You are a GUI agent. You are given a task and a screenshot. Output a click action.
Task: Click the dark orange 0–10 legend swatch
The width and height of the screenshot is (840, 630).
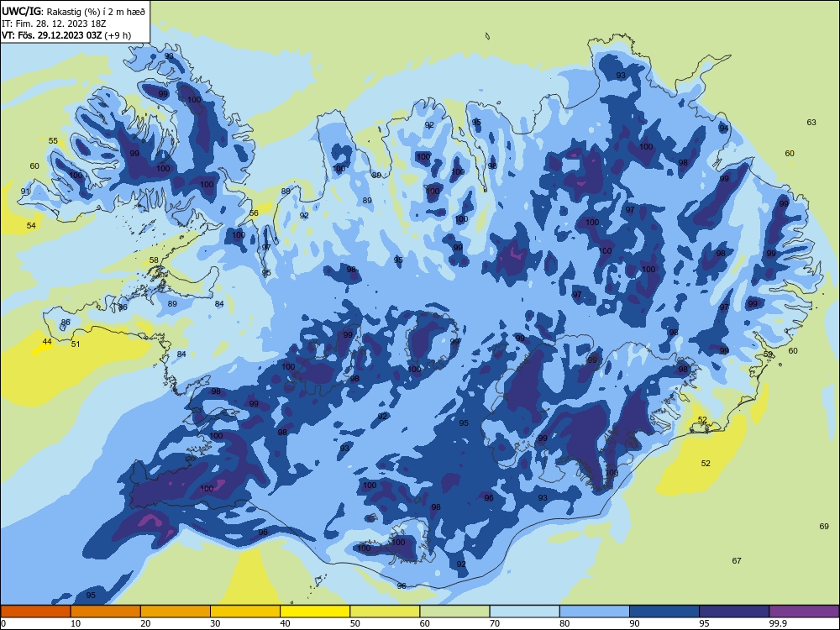click(x=35, y=612)
